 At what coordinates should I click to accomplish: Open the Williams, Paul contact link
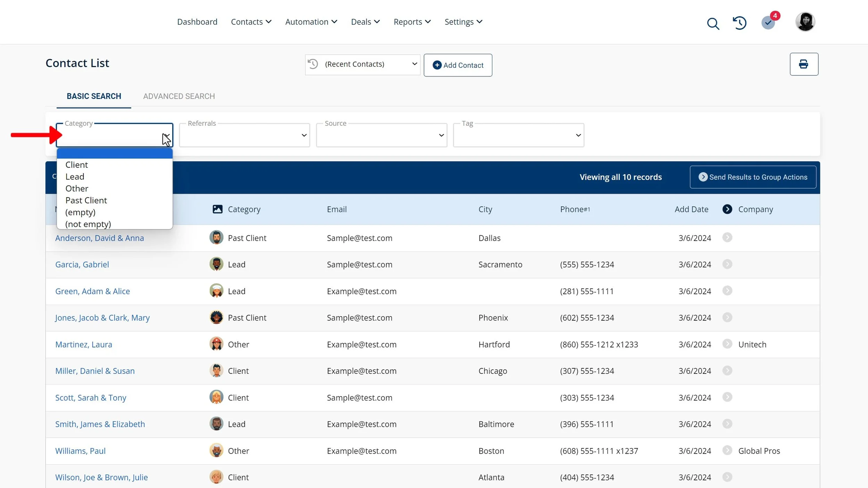[80, 451]
